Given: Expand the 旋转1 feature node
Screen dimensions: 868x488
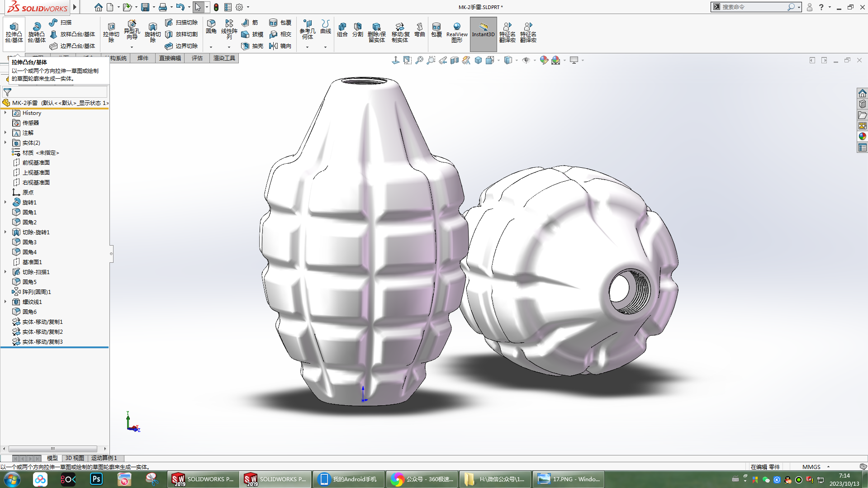Looking at the screenshot, I should coord(5,202).
